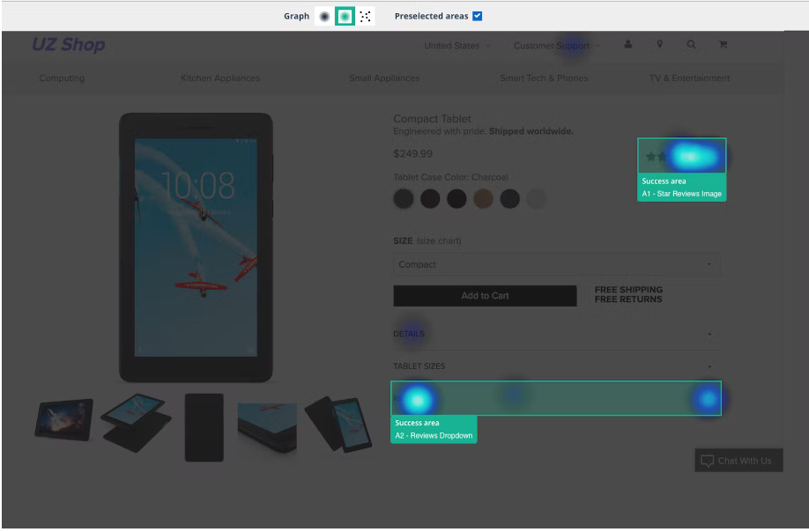The height and width of the screenshot is (532, 809).
Task: Select the angled tablet pair thumbnail
Action: (x=338, y=425)
